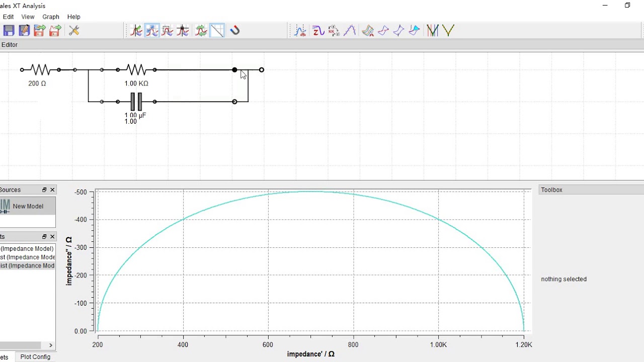644x362 pixels.
Task: Open the Z impedance plot icon
Action: (x=318, y=31)
